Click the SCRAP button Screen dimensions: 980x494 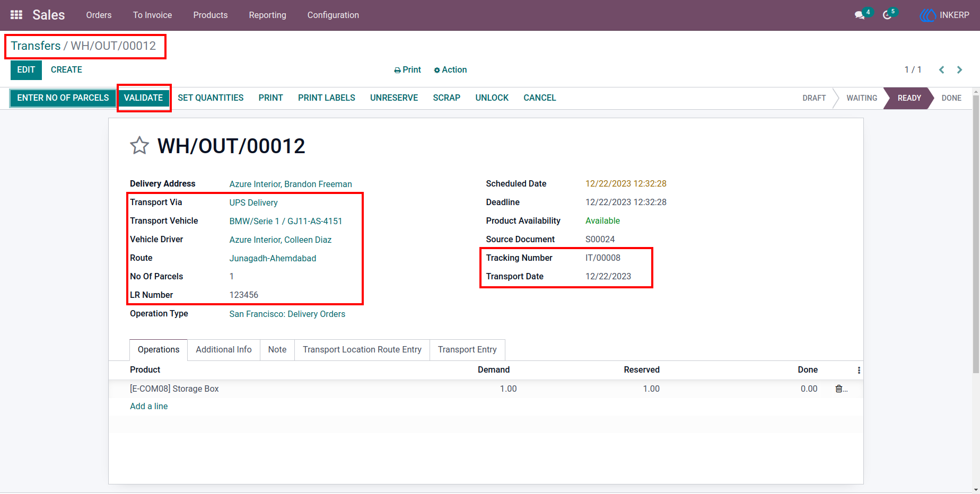point(447,98)
